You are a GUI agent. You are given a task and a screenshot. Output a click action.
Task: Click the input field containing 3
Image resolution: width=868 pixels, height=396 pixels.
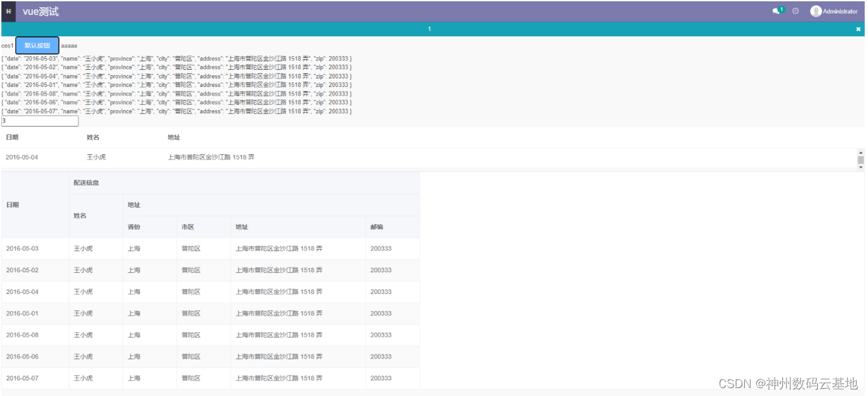40,121
